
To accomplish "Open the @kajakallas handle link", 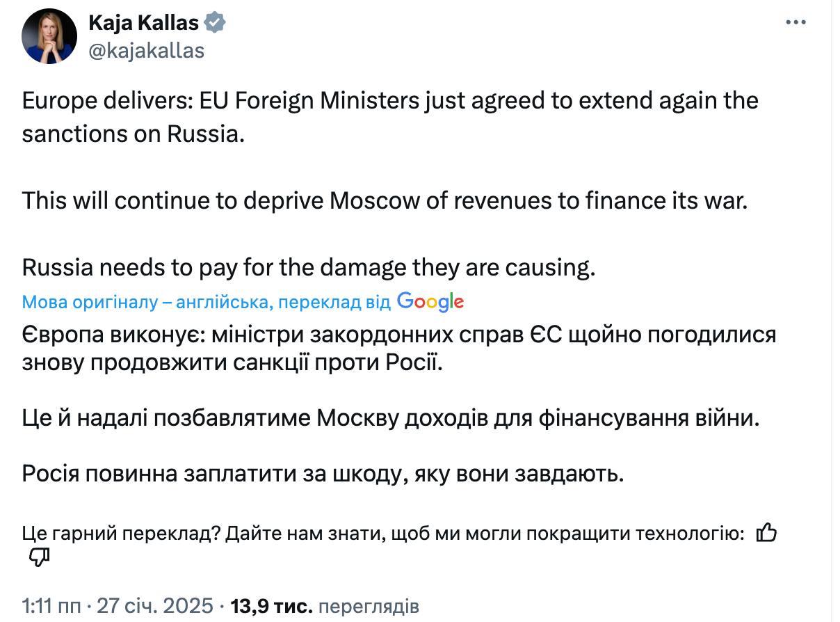I will 146,50.
